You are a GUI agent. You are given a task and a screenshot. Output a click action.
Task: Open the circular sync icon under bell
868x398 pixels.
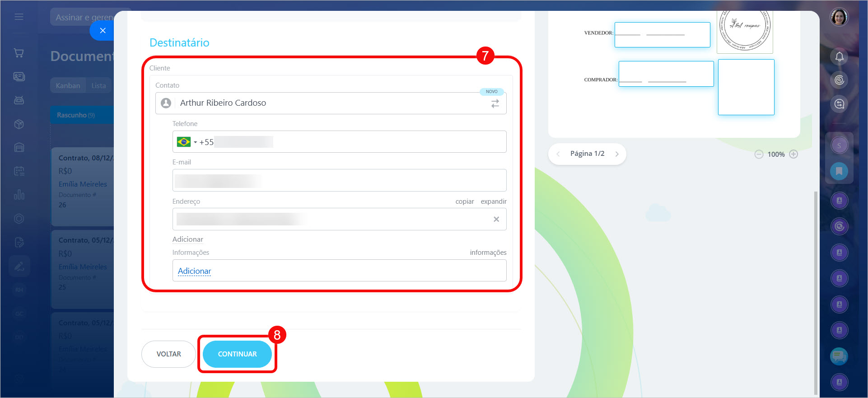click(x=839, y=80)
